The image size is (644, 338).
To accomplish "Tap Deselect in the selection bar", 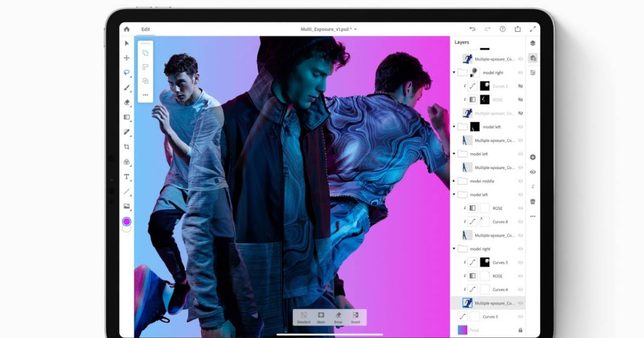I will (304, 318).
